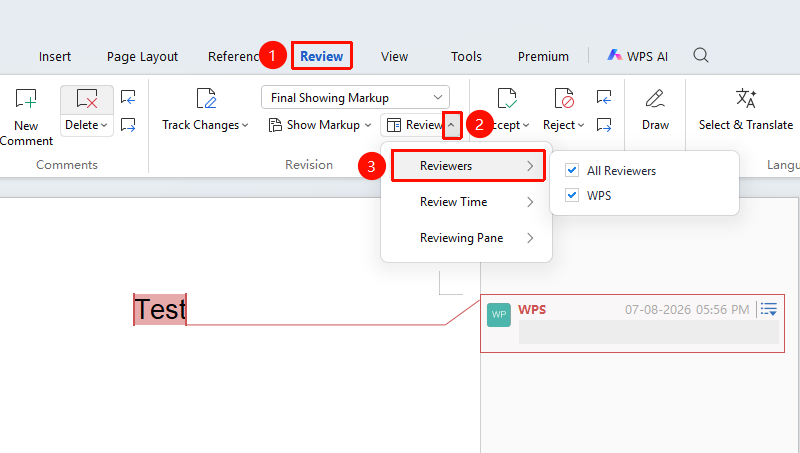The height and width of the screenshot is (453, 800).
Task: Switch to the View tab
Action: pyautogui.click(x=394, y=57)
